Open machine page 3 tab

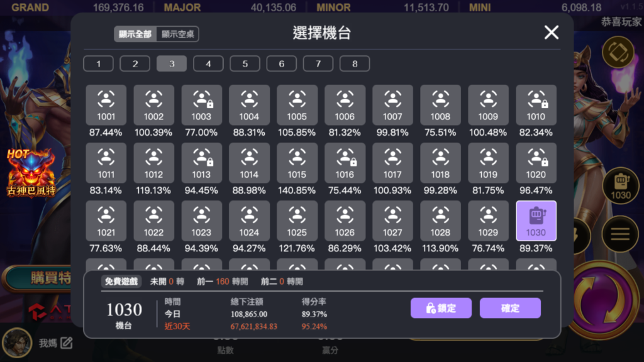[x=172, y=63]
